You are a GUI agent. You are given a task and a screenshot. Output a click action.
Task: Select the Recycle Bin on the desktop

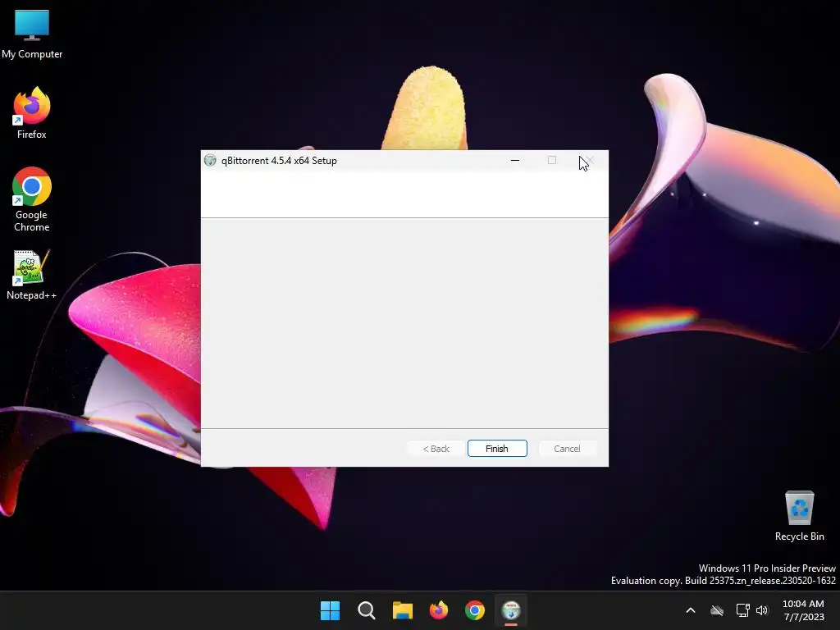[x=799, y=516]
